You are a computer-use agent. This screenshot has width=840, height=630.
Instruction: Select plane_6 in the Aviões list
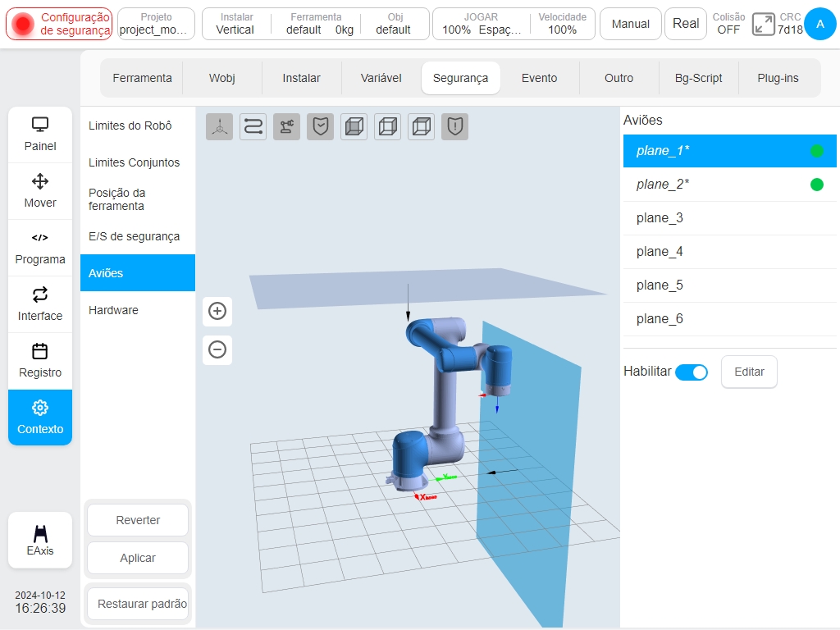click(x=729, y=319)
